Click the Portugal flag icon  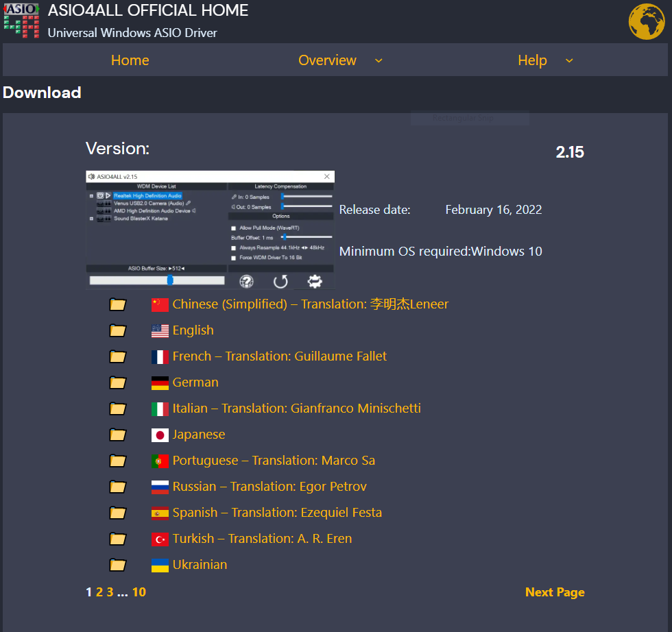pos(160,461)
